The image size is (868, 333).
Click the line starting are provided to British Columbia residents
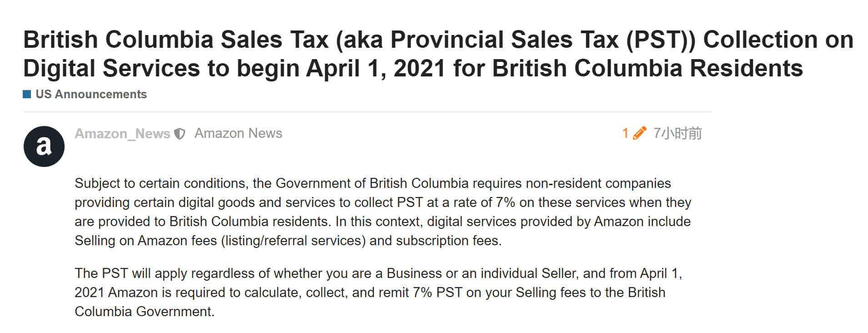[x=382, y=222]
